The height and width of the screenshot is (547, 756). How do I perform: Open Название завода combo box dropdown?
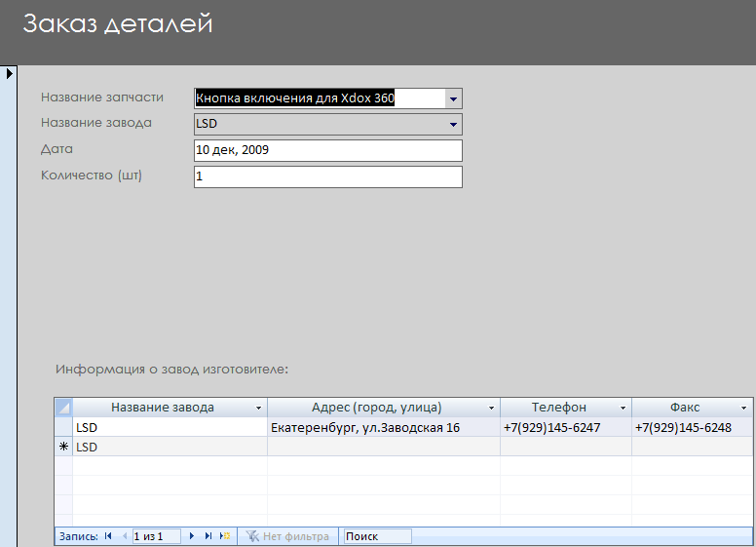coord(453,125)
